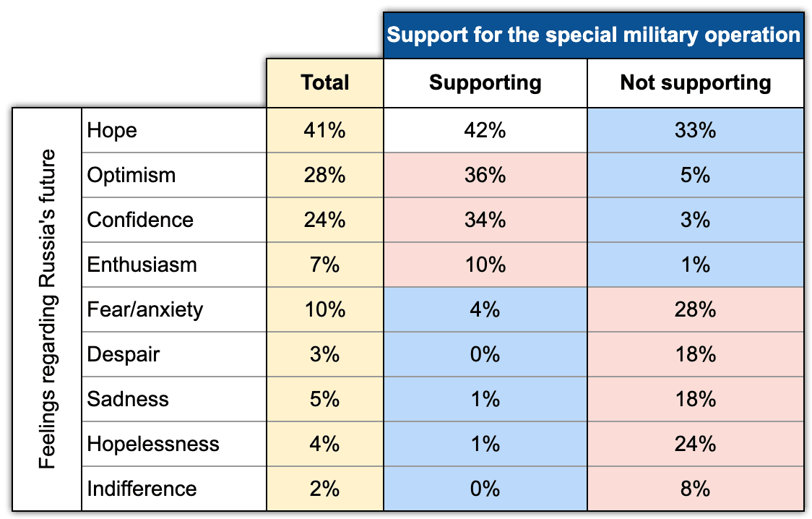
Task: Click the vertical 'Feelings regarding Russia's future' label
Action: (47, 309)
